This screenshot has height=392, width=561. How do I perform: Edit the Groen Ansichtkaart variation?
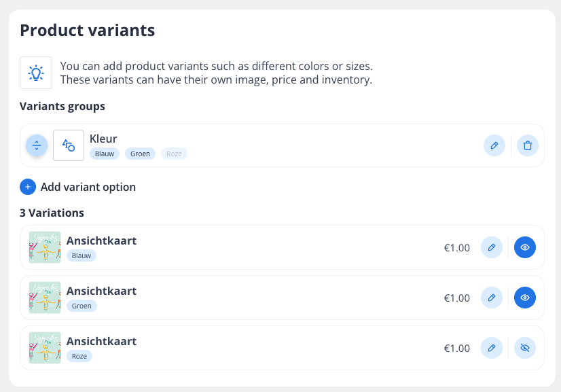tap(492, 298)
